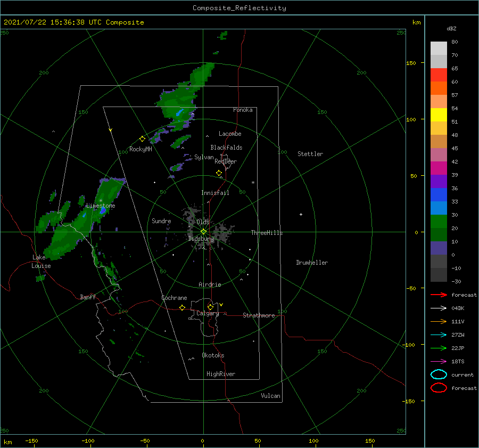Viewport: 479px width, 448px height.
Task: Click the HighRiver town label
Action: tap(221, 374)
